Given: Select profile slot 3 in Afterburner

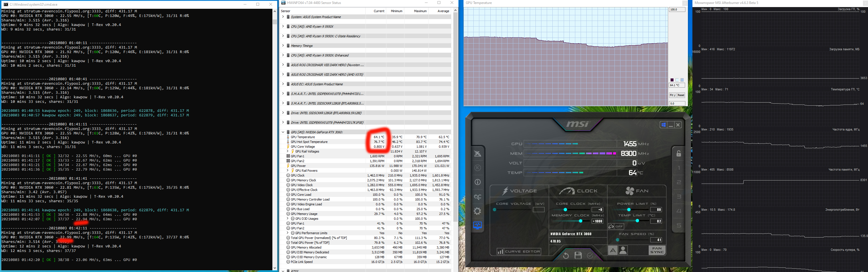Looking at the screenshot, I should tap(679, 197).
